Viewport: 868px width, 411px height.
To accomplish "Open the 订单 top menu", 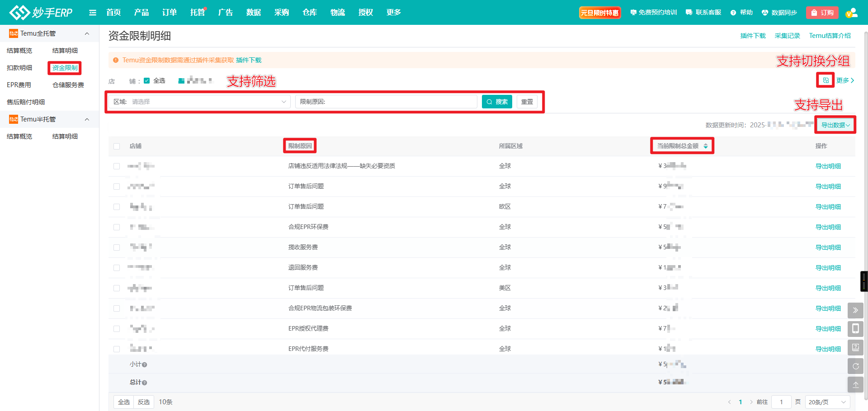I will (x=170, y=13).
